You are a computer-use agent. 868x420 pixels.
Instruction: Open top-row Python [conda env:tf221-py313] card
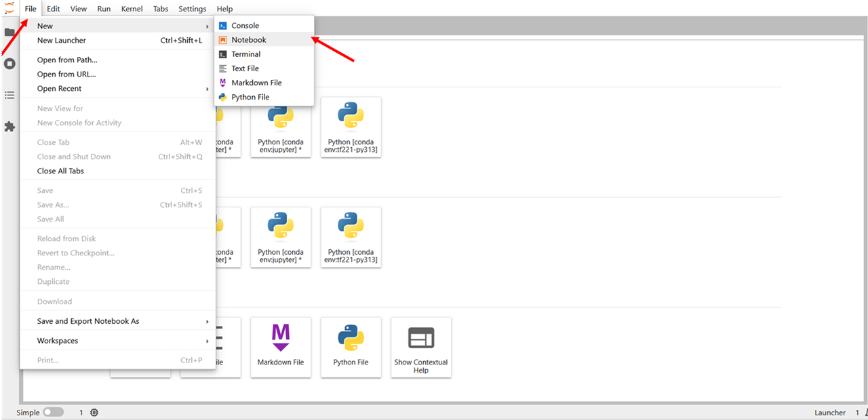click(x=351, y=127)
